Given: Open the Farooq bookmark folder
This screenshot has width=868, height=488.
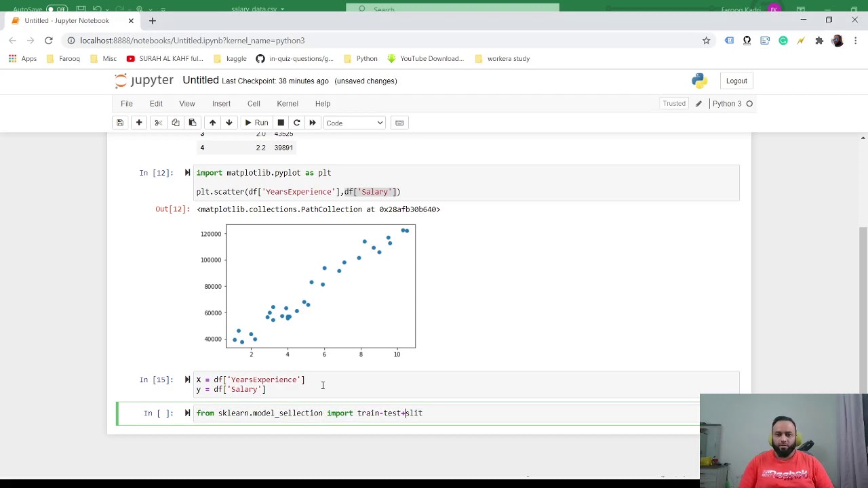Looking at the screenshot, I should (63, 59).
